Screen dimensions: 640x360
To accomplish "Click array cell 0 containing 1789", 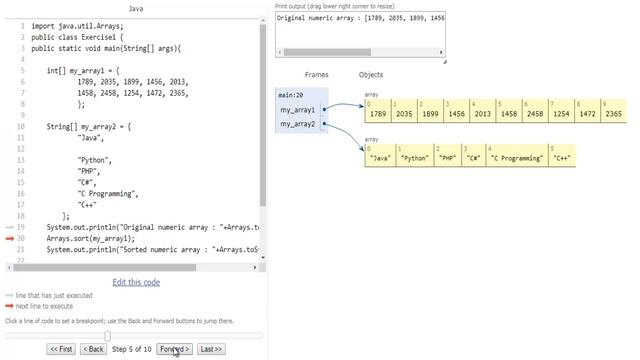I will pos(378,111).
